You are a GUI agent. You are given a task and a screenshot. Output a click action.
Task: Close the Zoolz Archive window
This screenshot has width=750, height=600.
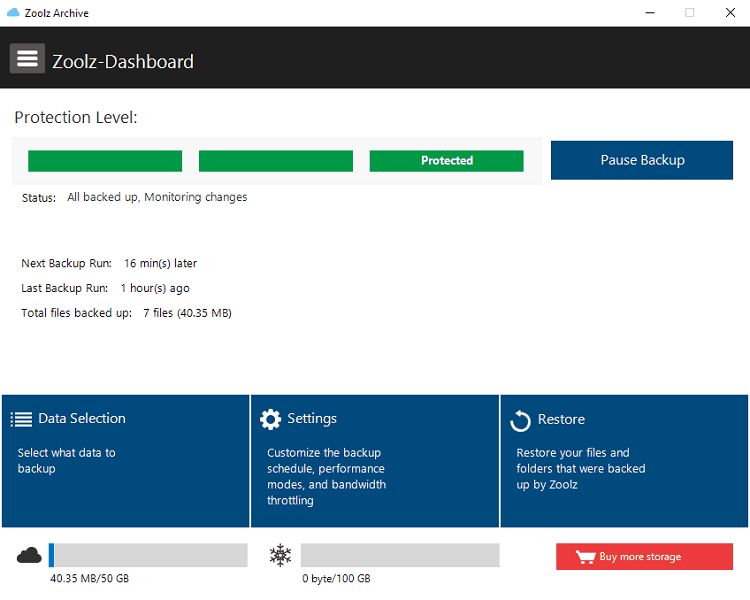click(730, 13)
